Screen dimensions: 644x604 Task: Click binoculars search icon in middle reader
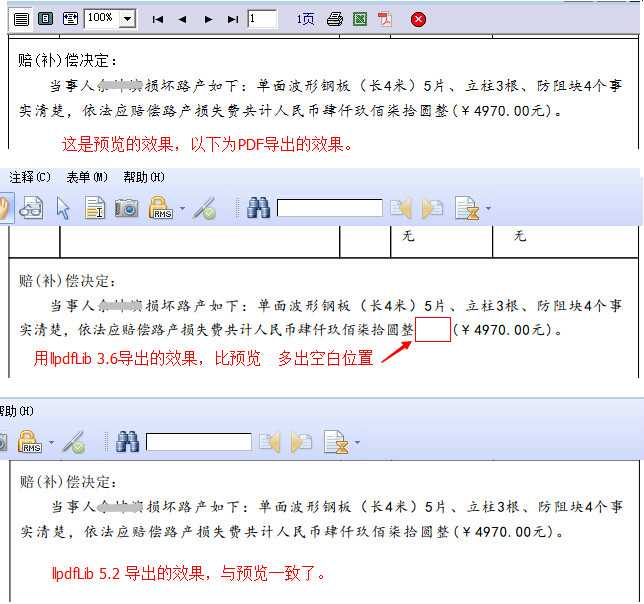point(258,208)
